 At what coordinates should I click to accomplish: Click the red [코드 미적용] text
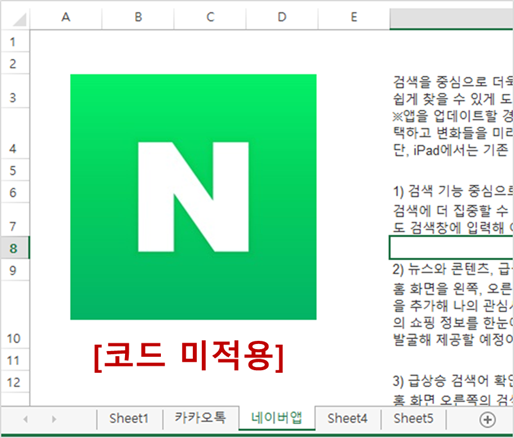click(189, 356)
